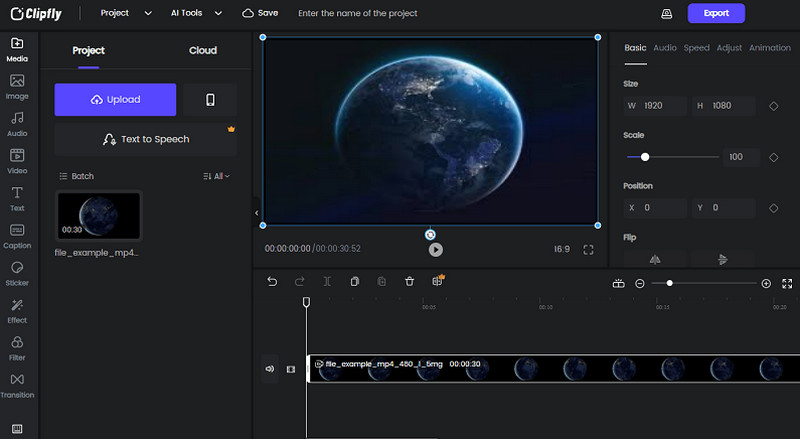Click the Scale slider handle

point(645,157)
